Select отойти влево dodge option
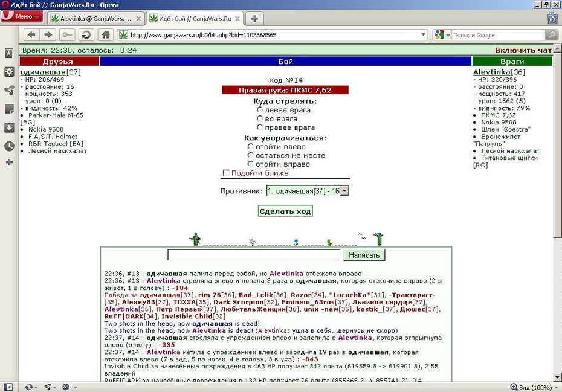Viewport: 562px width, 392px height. point(251,147)
